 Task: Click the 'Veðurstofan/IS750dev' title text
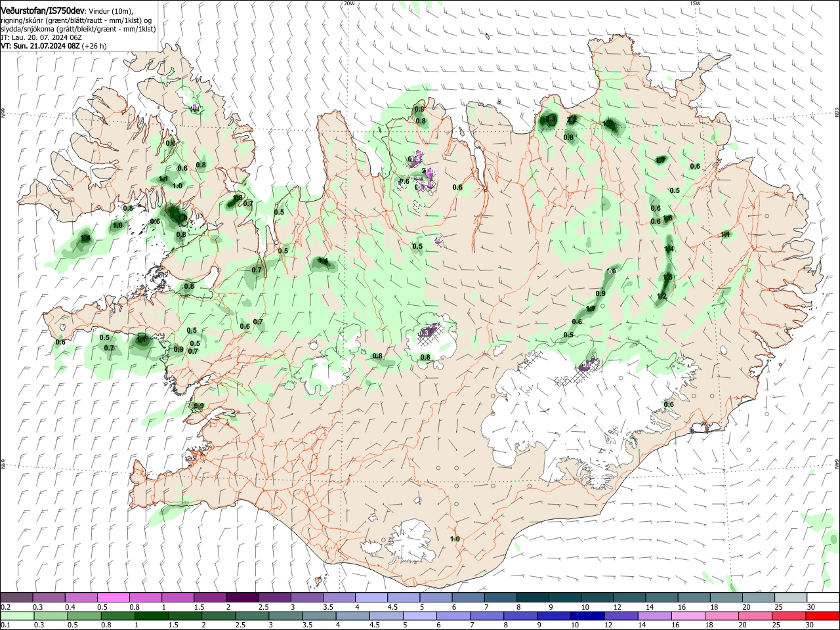(43, 11)
